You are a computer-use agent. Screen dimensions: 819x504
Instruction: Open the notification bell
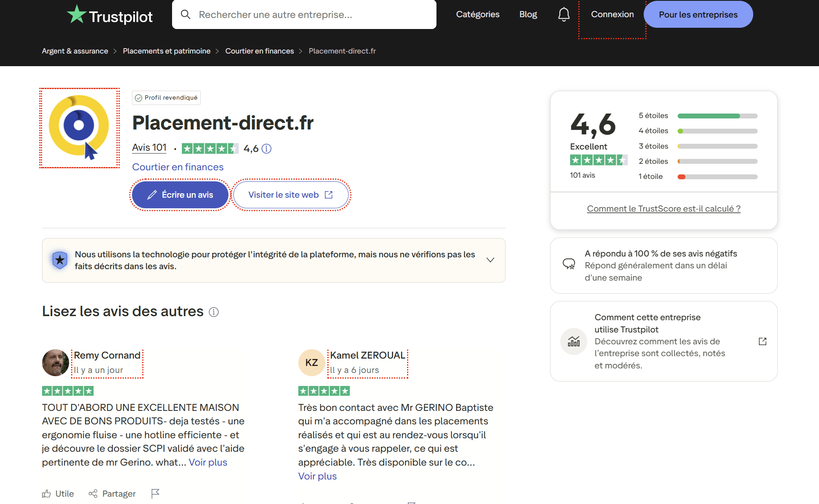(564, 14)
